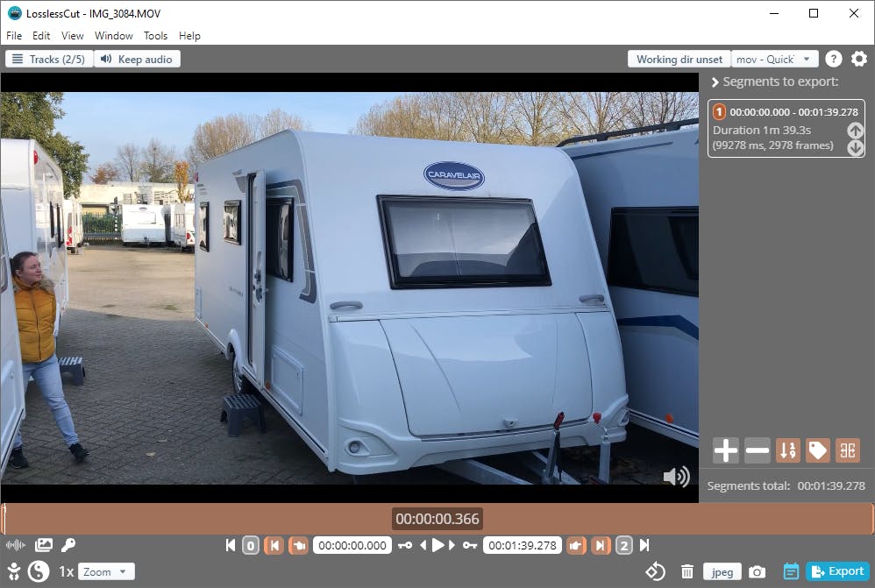Add a new segment with plus icon
Viewport: 875px width, 588px height.
(x=725, y=450)
